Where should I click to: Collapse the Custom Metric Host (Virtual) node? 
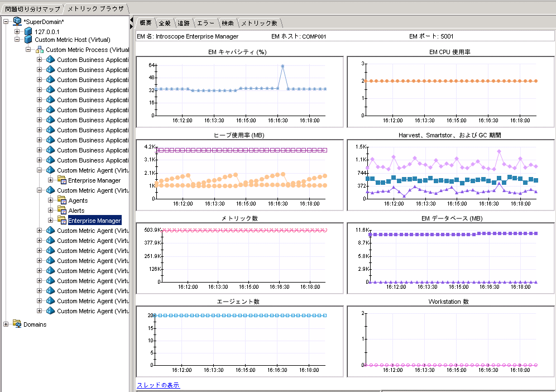pyautogui.click(x=17, y=40)
